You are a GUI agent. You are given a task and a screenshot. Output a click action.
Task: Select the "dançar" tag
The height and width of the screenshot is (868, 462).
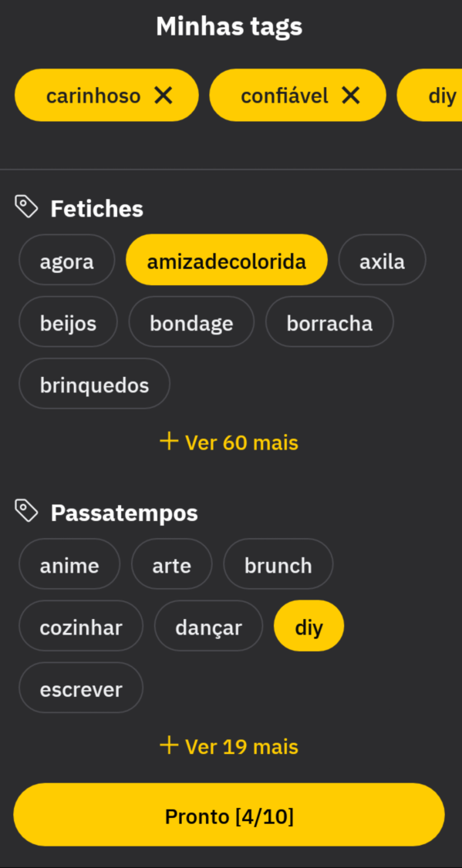coord(207,626)
